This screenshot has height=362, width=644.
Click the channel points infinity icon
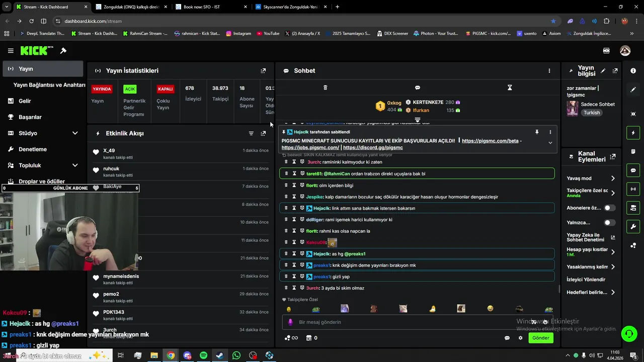(x=291, y=338)
